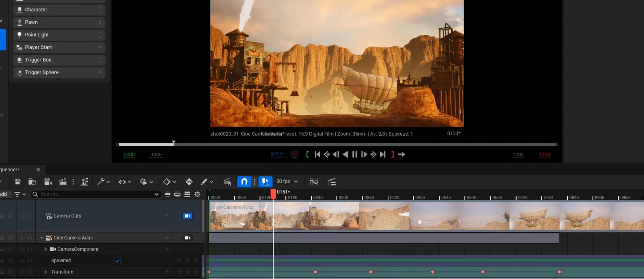Toggle the Cine Camera Actor camera button
644x279 pixels.
[x=187, y=238]
